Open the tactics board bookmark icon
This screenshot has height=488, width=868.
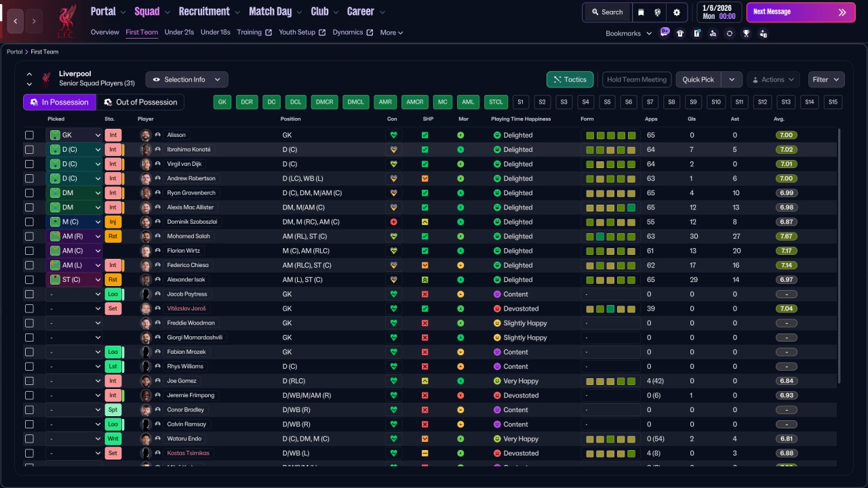click(x=696, y=33)
